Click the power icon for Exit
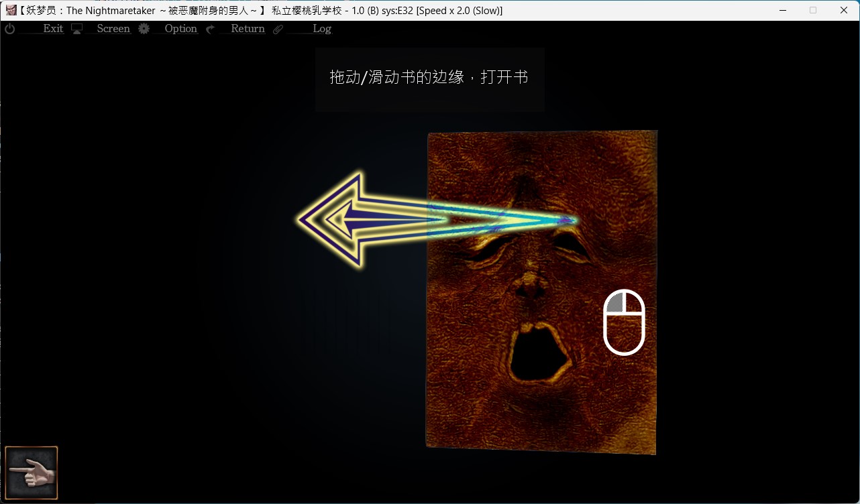 (10, 29)
